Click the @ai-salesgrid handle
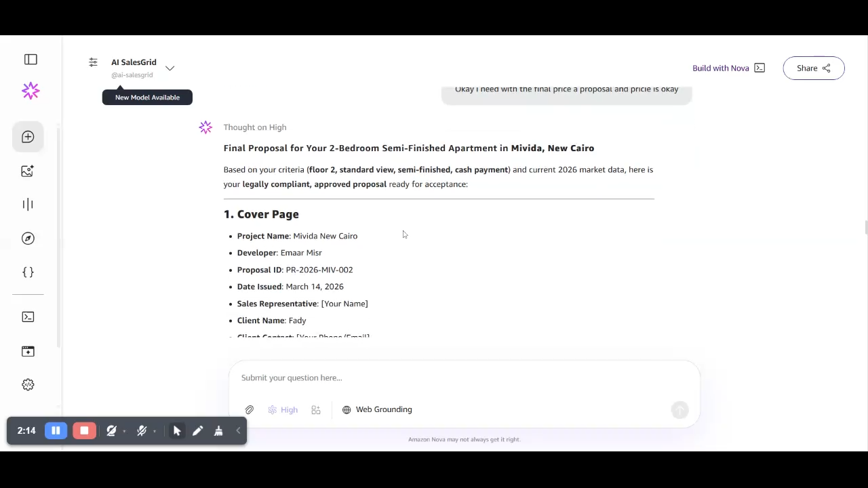 [132, 75]
